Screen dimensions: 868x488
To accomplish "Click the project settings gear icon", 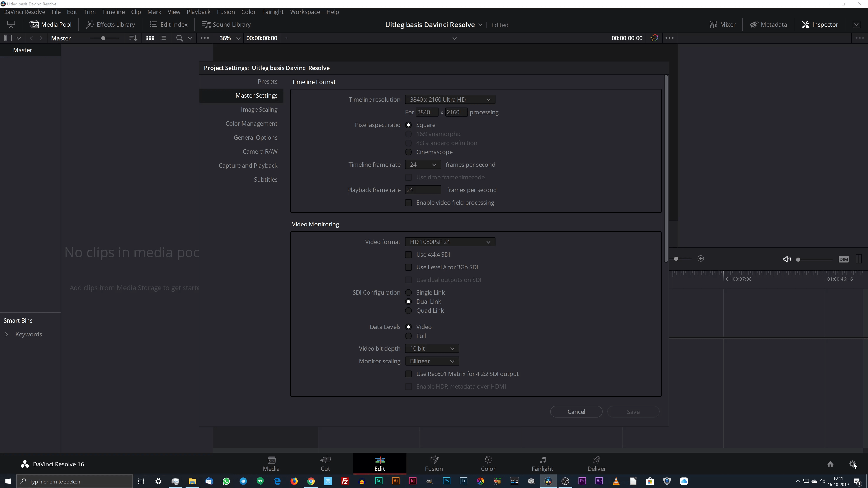I will [x=852, y=464].
